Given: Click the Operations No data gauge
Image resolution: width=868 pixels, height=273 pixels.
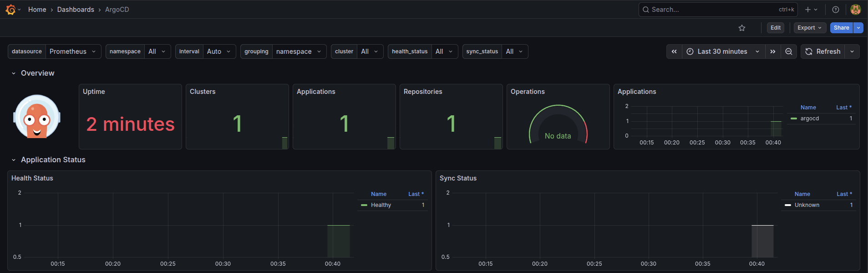Looking at the screenshot, I should pyautogui.click(x=558, y=124).
